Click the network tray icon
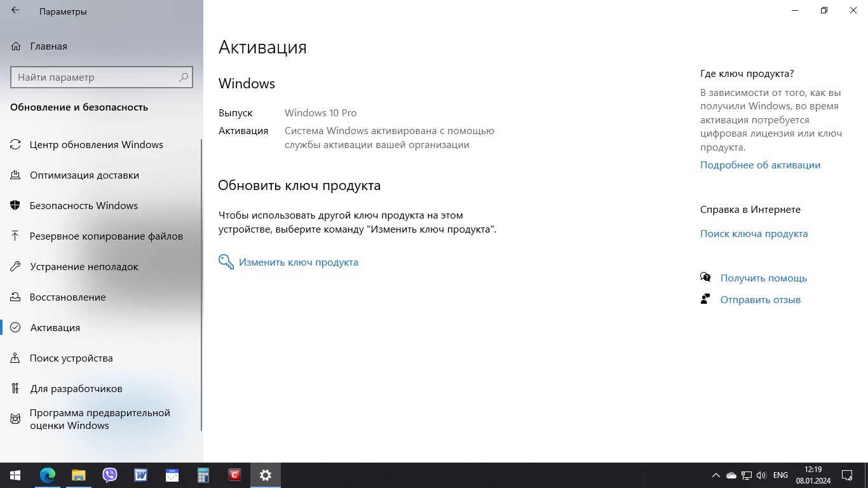868x488 pixels. point(747,475)
